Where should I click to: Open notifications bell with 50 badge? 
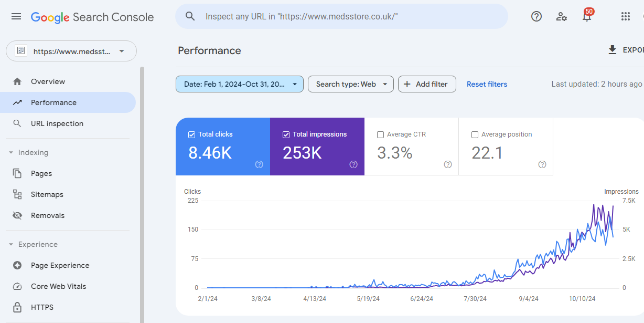coord(587,15)
